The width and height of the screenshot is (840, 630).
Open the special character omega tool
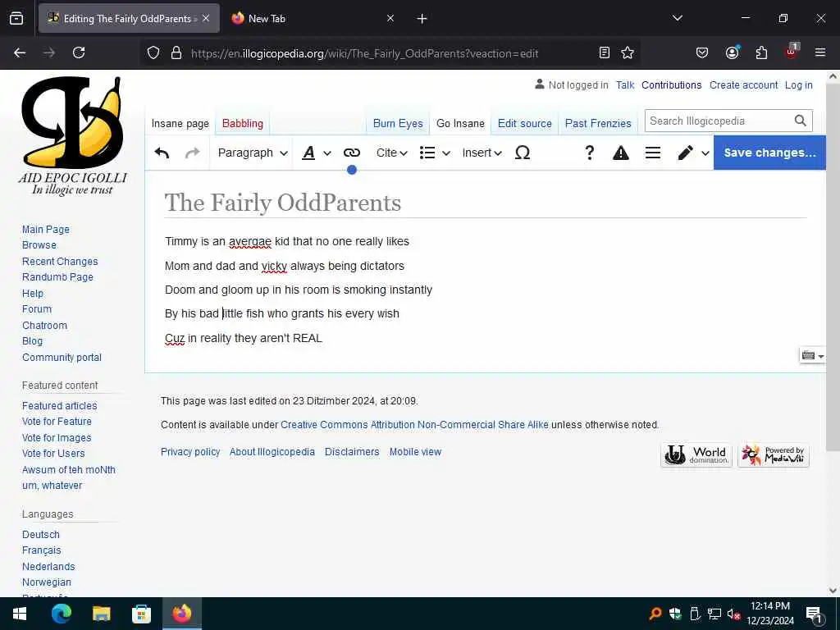point(523,153)
